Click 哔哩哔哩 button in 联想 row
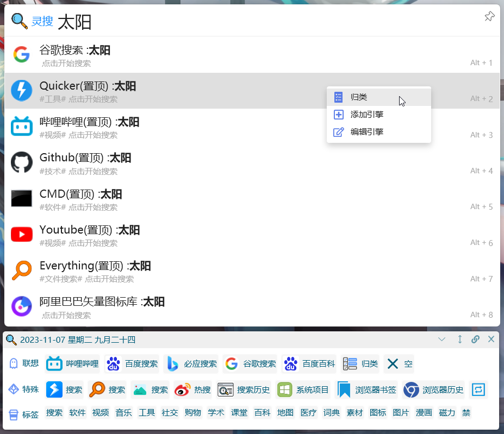 [x=73, y=364]
